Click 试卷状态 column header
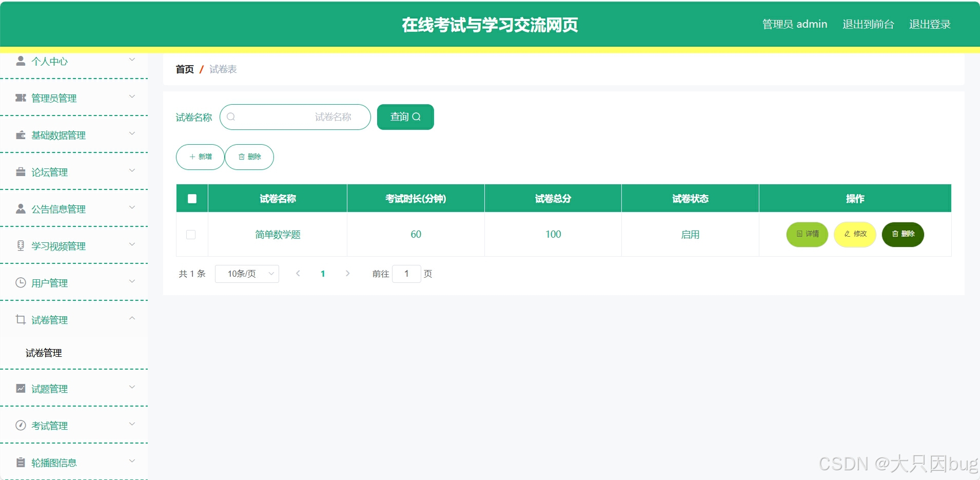 point(690,199)
